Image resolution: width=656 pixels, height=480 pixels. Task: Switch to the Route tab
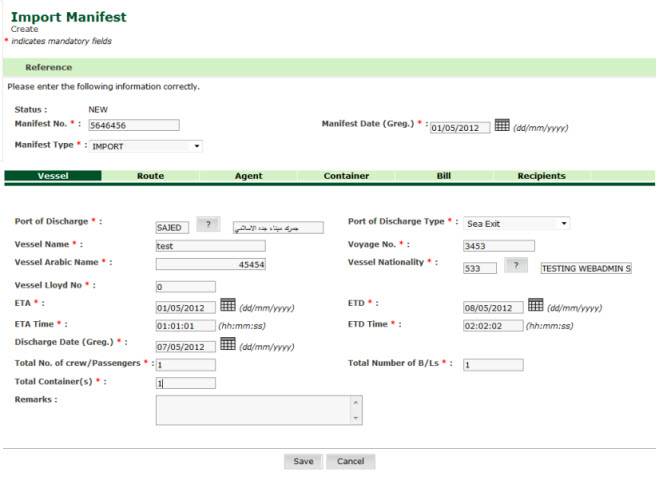(x=150, y=176)
